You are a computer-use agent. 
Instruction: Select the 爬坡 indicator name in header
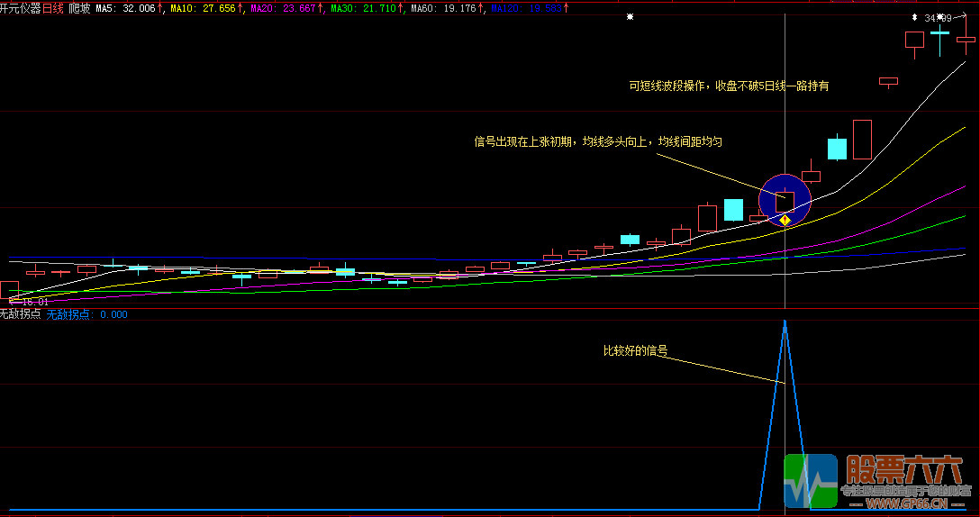[79, 8]
